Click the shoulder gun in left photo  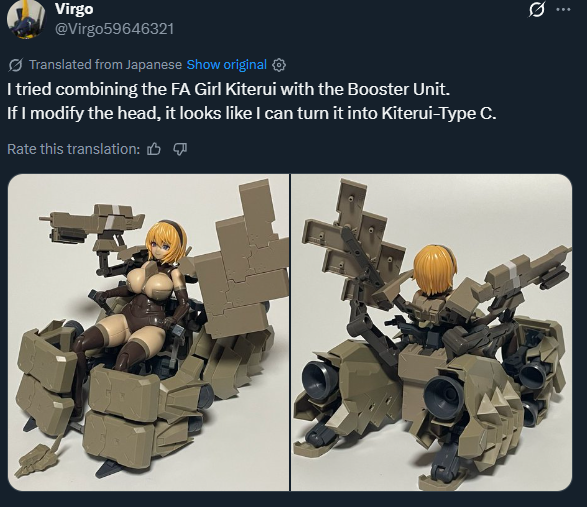pyautogui.click(x=92, y=225)
